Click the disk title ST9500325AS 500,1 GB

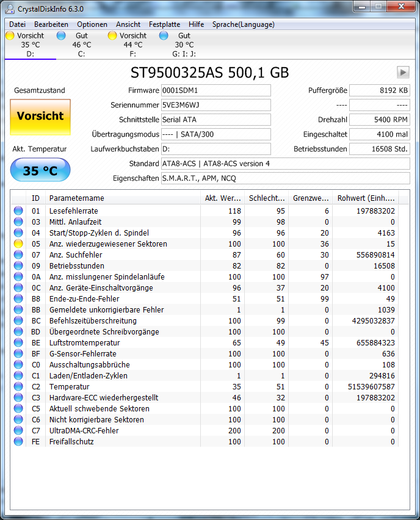click(x=209, y=73)
